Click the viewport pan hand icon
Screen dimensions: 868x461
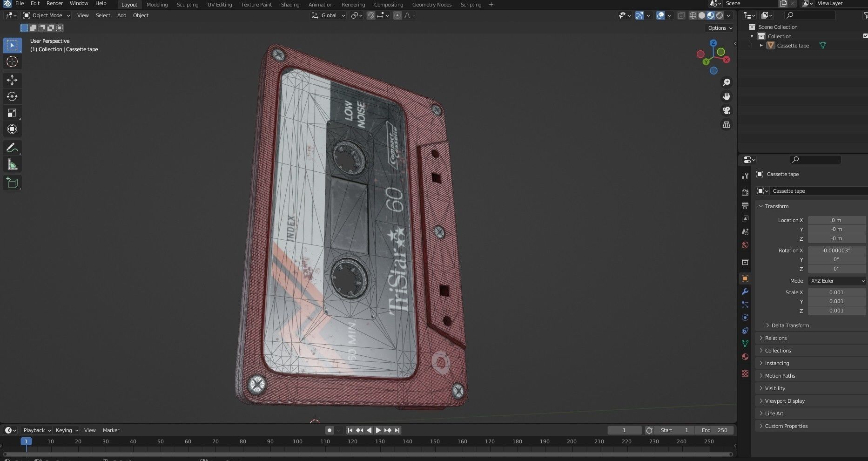click(x=726, y=96)
